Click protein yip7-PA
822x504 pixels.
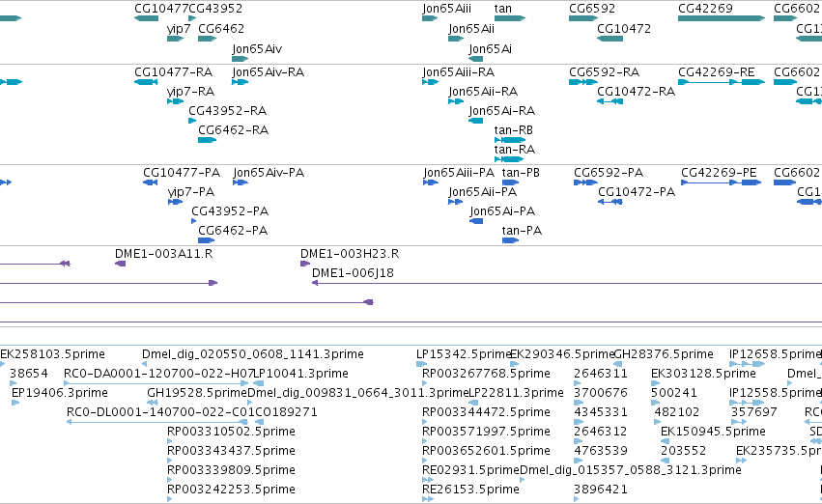coord(191,192)
